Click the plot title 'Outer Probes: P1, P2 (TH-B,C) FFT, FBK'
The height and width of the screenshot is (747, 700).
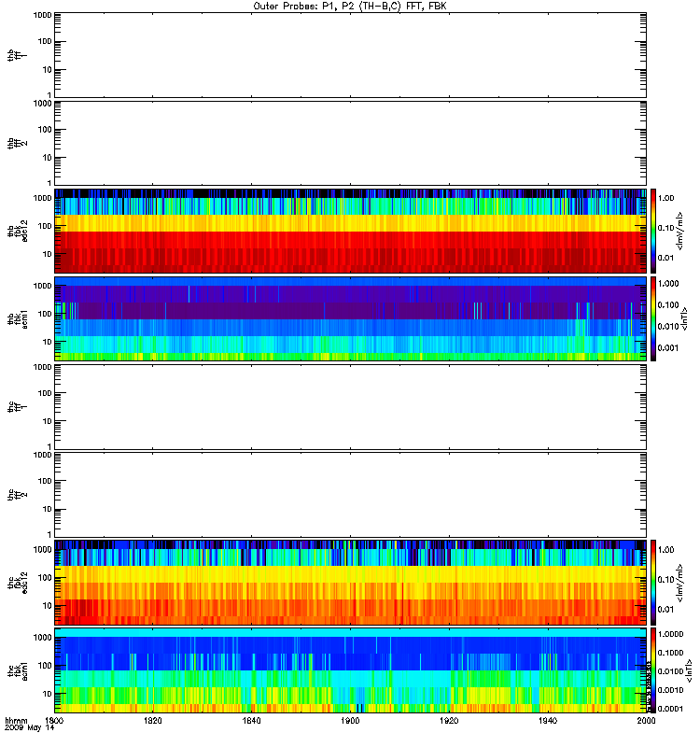350,7
